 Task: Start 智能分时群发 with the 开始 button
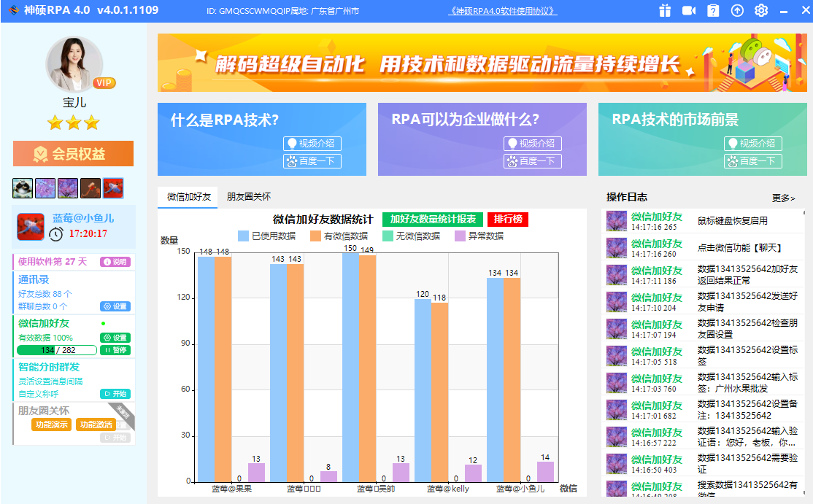[115, 394]
